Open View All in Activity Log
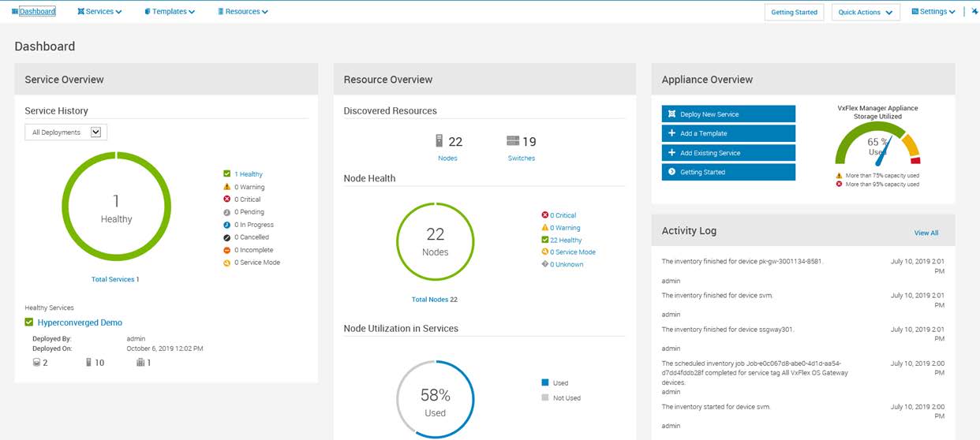This screenshot has width=980, height=440. (x=926, y=233)
